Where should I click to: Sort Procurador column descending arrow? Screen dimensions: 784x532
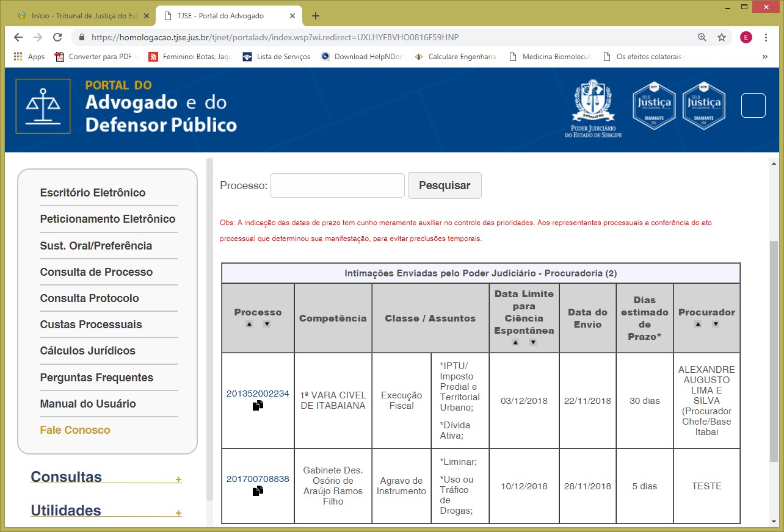click(x=716, y=324)
